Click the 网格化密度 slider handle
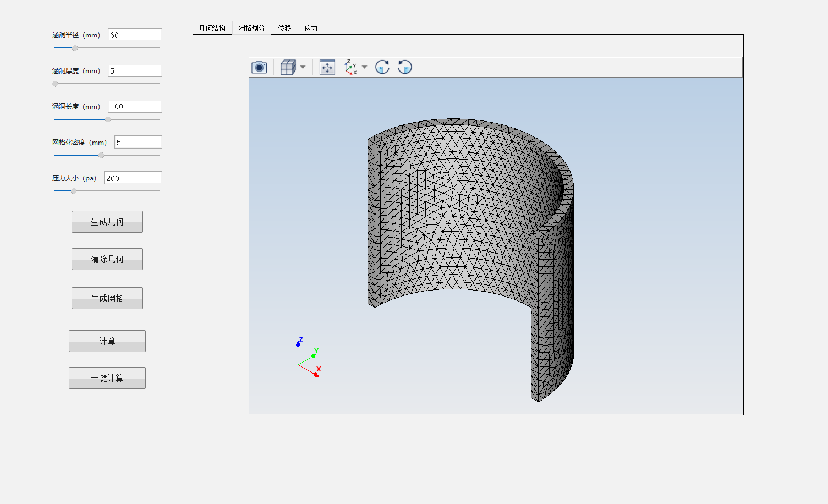This screenshot has width=828, height=504. (x=101, y=155)
